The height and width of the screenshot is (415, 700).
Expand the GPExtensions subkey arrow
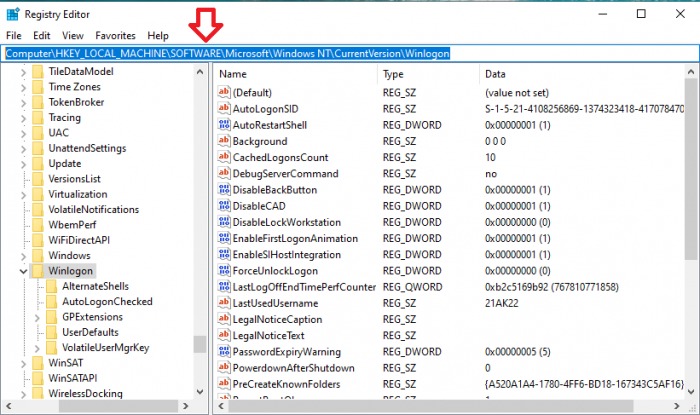[x=37, y=318]
